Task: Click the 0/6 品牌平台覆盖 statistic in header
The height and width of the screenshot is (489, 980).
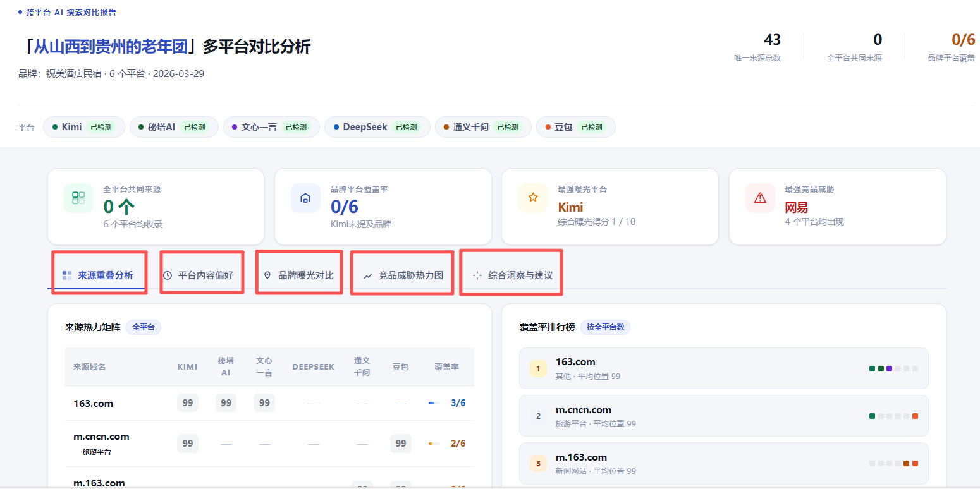Action: pos(951,47)
